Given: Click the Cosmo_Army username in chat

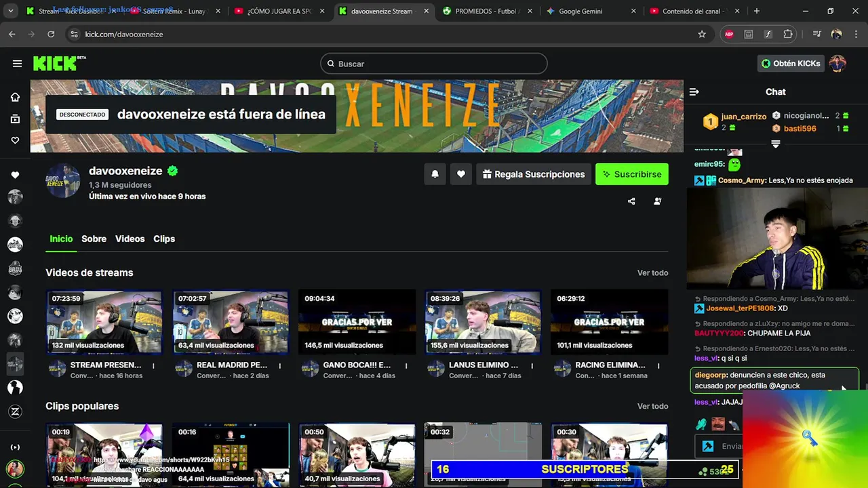Looking at the screenshot, I should coord(743,180).
